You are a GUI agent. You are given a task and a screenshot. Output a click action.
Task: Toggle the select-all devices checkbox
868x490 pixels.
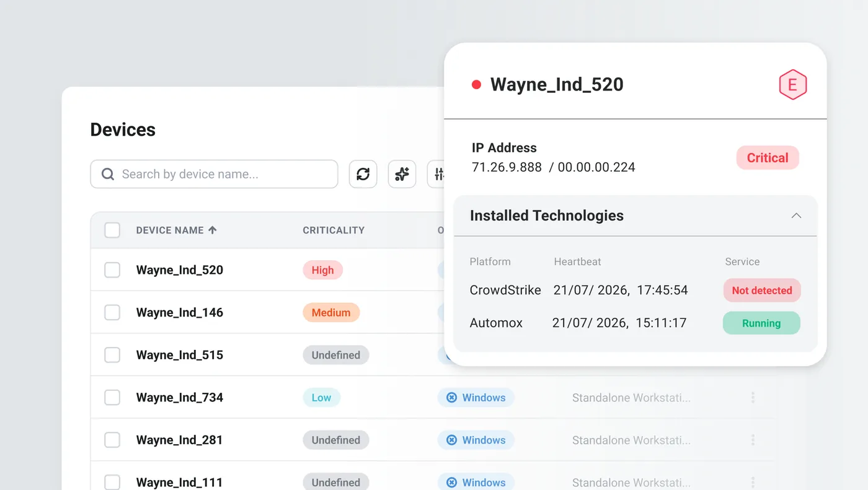point(112,230)
